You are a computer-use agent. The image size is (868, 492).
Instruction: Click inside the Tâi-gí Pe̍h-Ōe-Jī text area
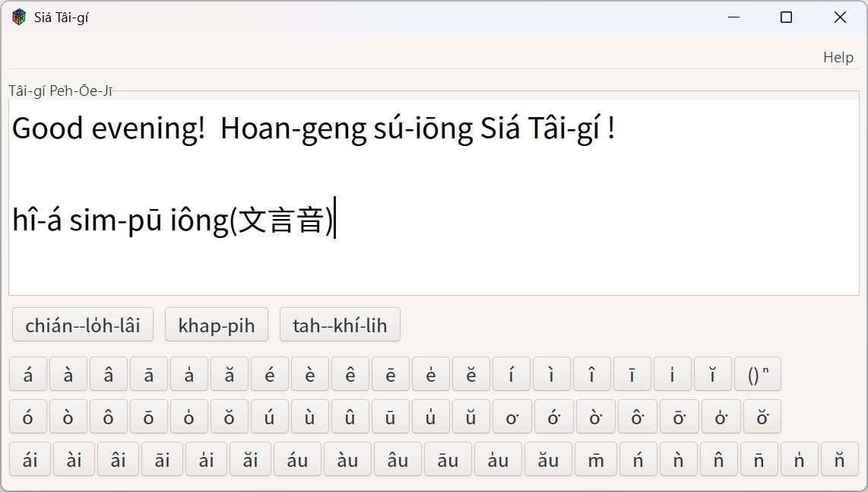(x=433, y=259)
